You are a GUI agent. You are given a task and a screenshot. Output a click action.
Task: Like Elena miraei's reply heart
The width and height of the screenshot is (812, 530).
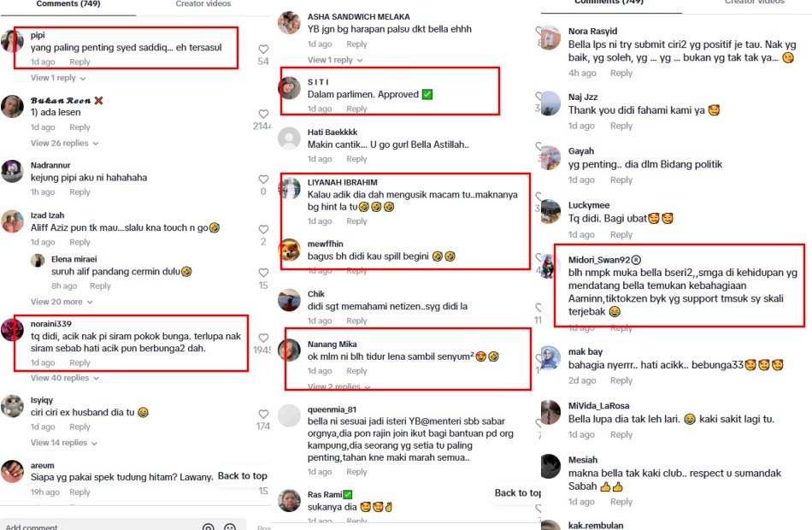tap(263, 273)
